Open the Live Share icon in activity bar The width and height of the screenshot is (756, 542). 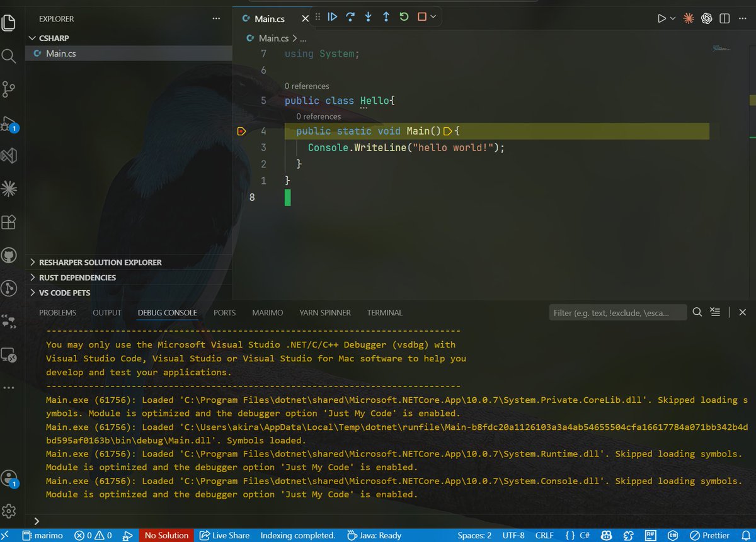(8, 321)
